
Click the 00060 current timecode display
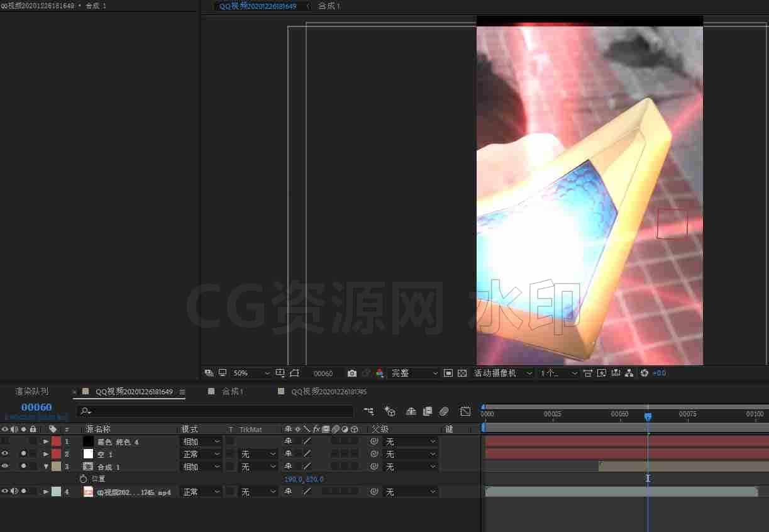tap(36, 407)
